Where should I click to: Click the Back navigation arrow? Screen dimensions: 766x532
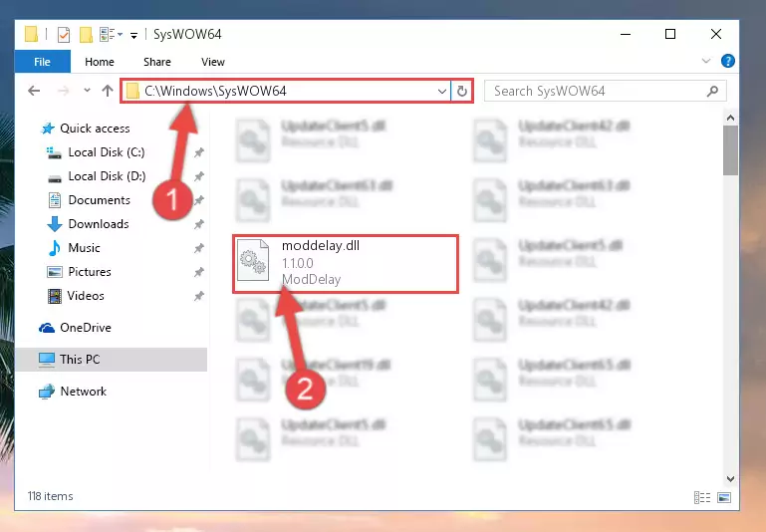tap(34, 91)
